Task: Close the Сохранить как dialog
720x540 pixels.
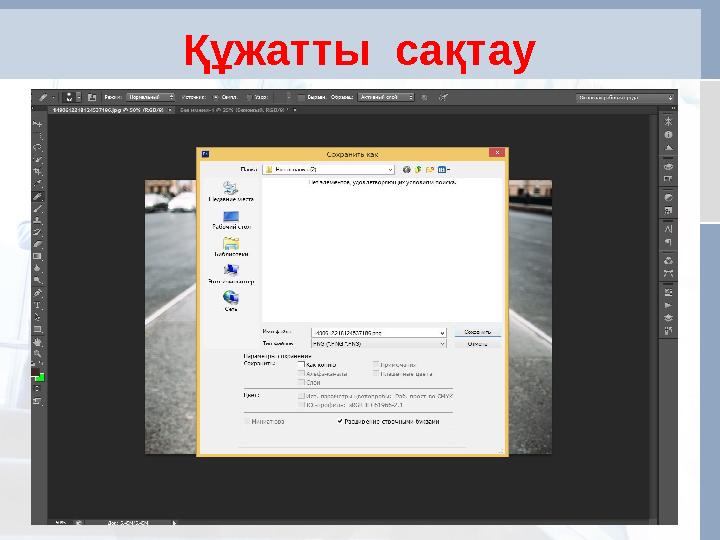Action: pyautogui.click(x=497, y=152)
